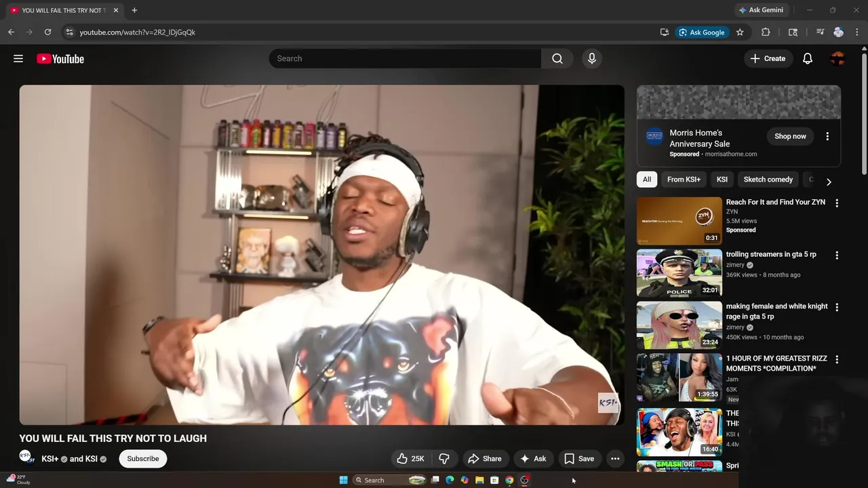Open white knight rage video thumbnail

[679, 325]
